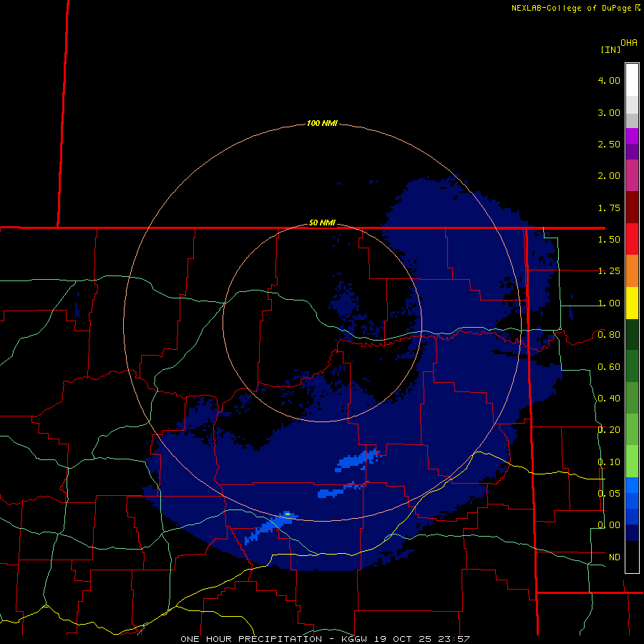Click the 1.75 legend value
The width and height of the screenshot is (644, 644).
click(609, 208)
